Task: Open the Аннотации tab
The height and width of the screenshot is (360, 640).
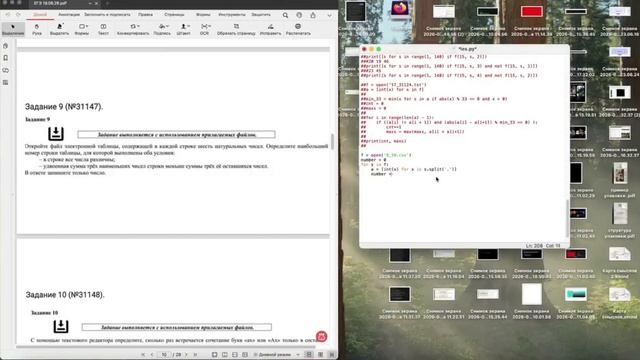Action: tap(69, 15)
